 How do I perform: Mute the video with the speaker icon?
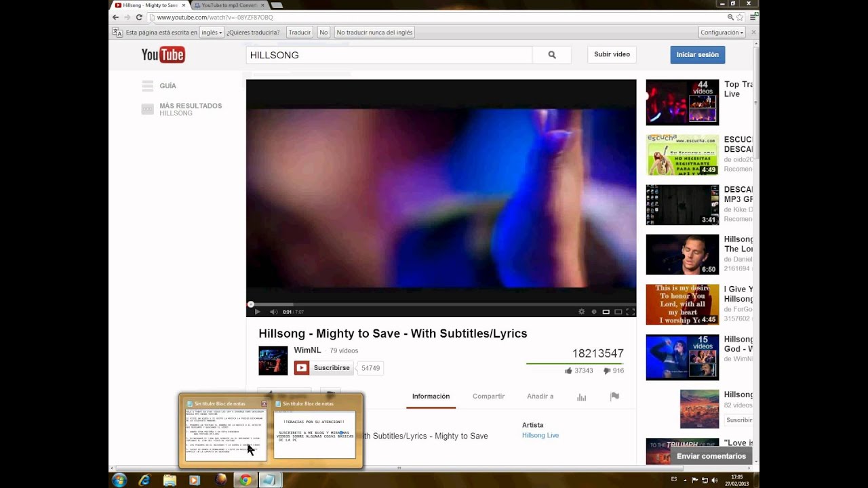click(273, 312)
